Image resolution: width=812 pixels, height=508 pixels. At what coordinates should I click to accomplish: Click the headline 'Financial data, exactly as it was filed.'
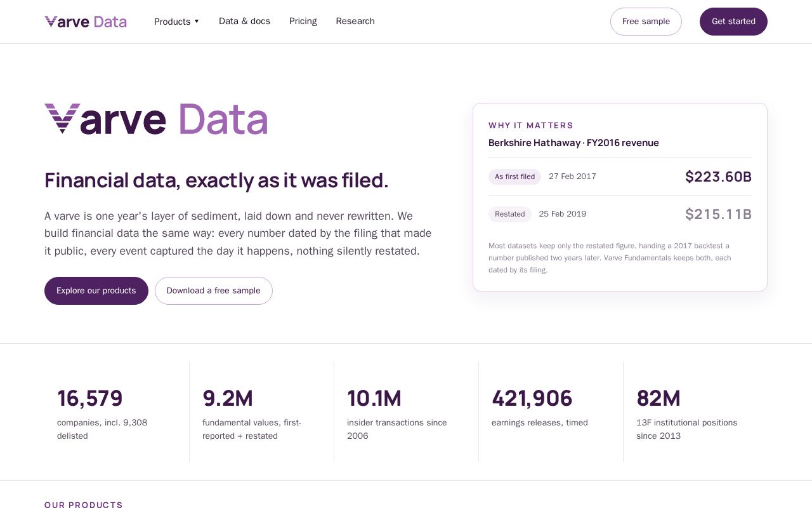216,180
